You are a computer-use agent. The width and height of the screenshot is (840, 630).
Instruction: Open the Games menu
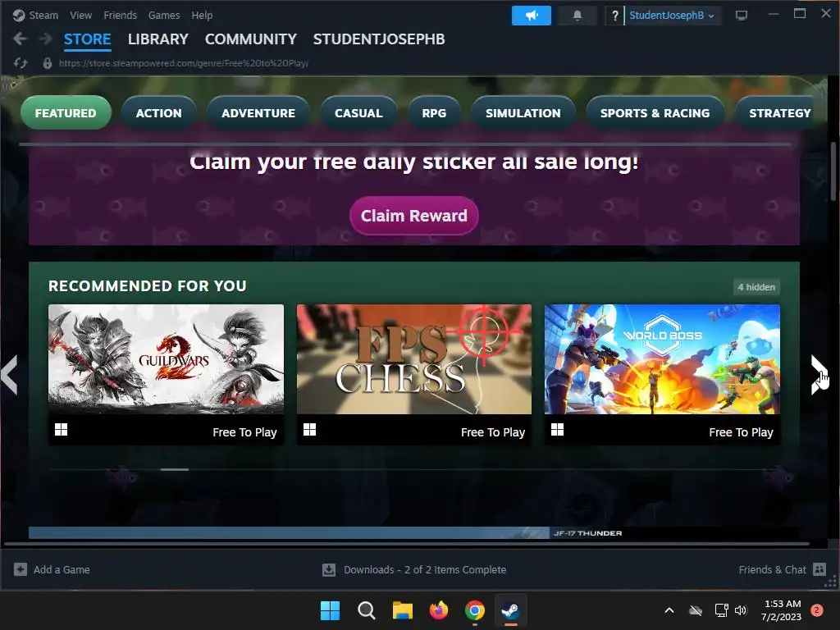click(164, 16)
